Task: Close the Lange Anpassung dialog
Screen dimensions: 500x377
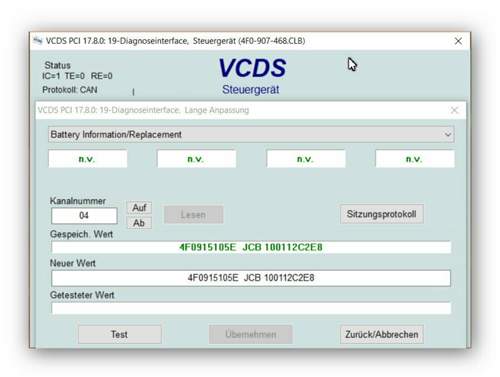Action: coord(454,110)
